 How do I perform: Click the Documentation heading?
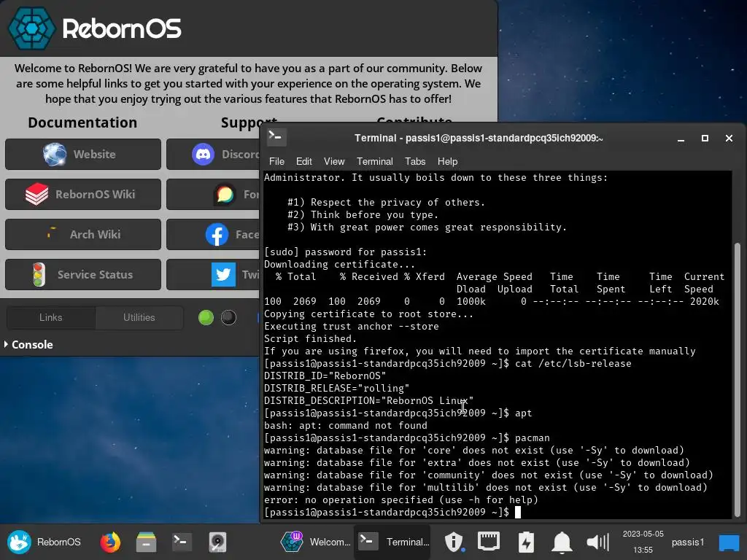[x=82, y=122]
